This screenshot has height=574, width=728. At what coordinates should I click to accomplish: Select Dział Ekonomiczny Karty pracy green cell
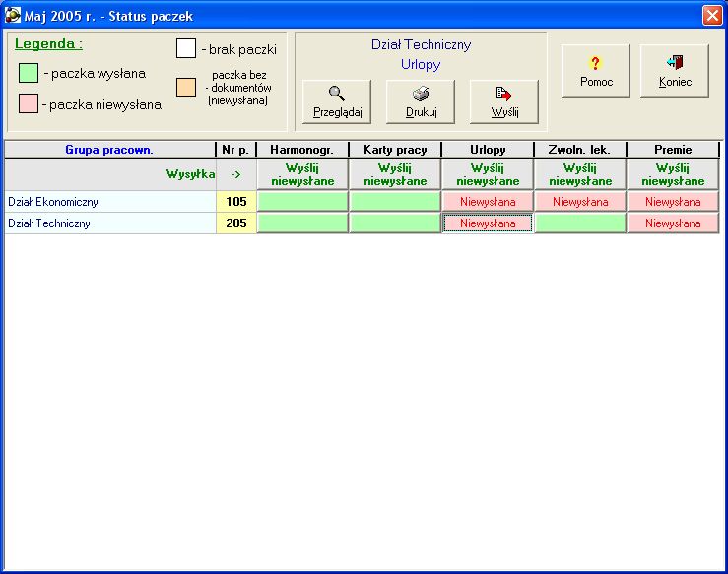pyautogui.click(x=395, y=202)
